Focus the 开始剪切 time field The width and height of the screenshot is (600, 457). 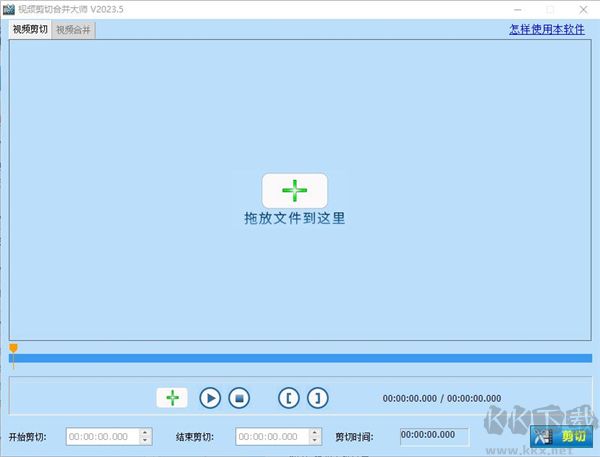103,437
